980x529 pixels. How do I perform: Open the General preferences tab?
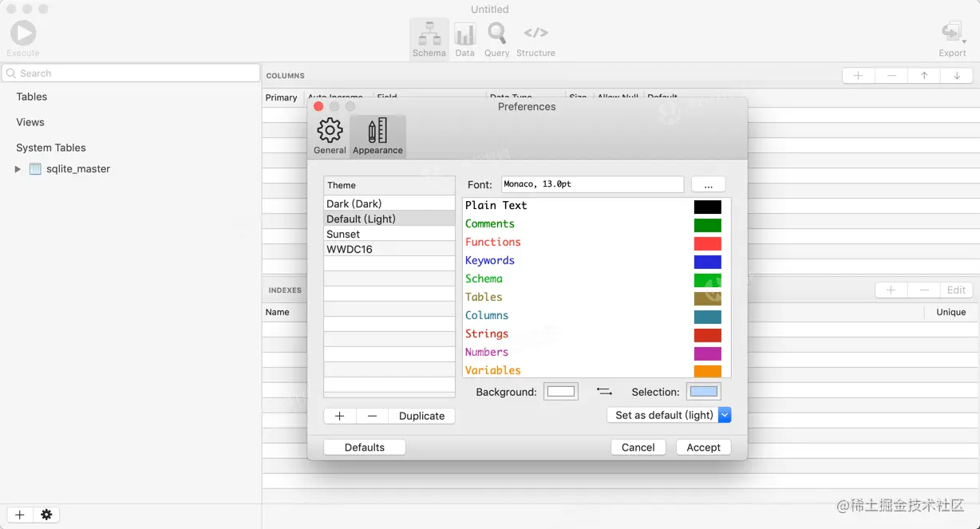[x=330, y=136]
